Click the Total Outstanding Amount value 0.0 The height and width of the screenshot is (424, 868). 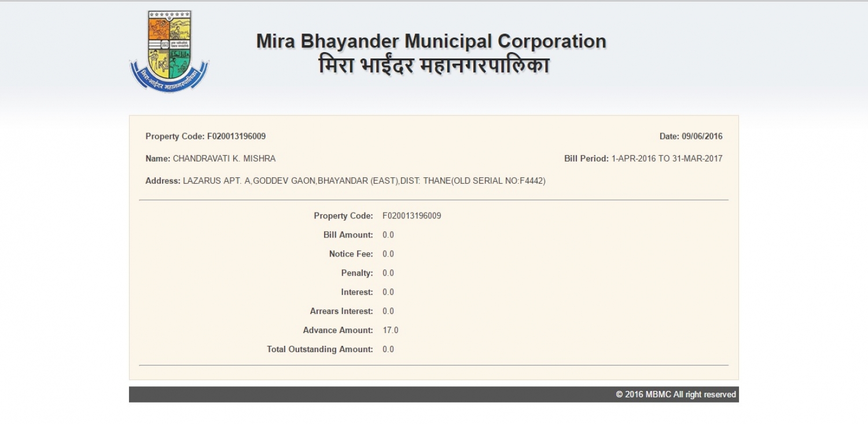click(388, 350)
